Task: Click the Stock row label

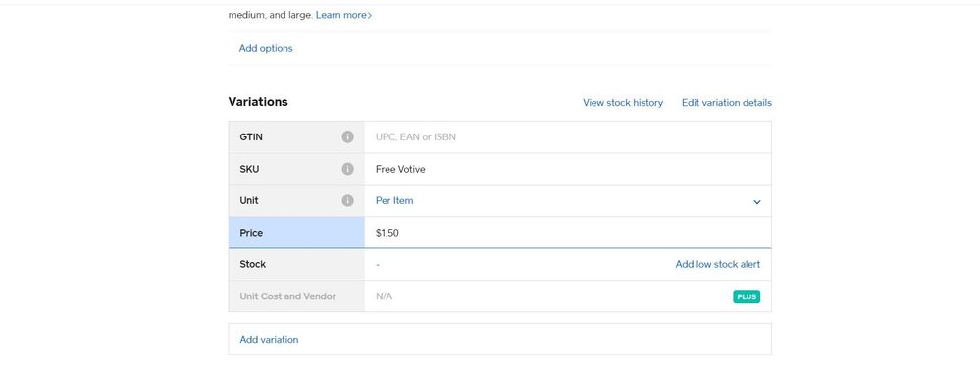Action: [252, 264]
